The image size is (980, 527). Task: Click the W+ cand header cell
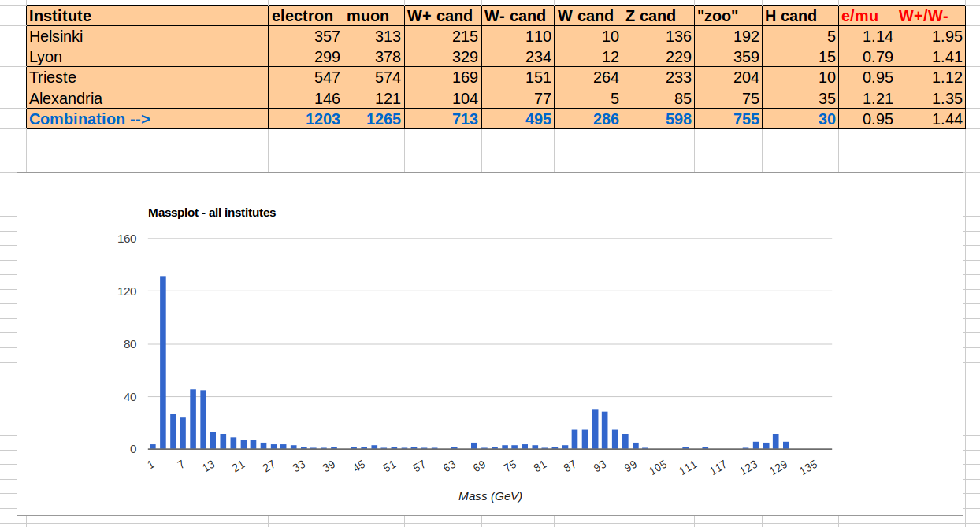point(443,16)
